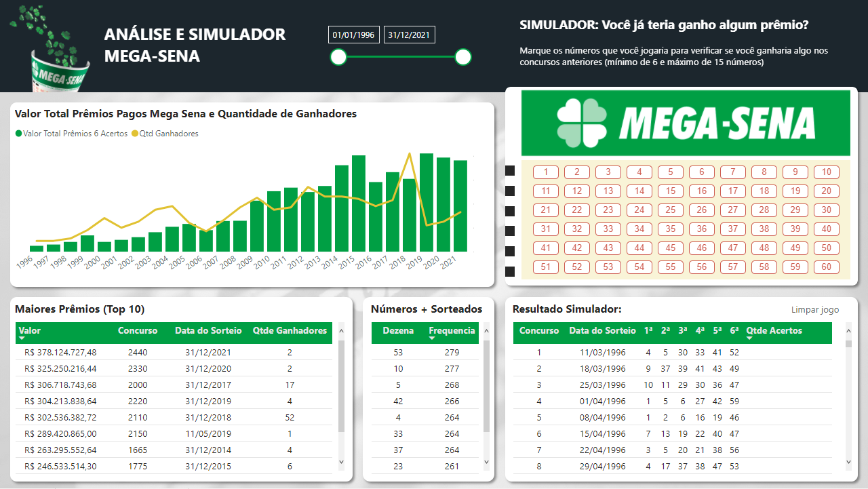868x489 pixels.
Task: Sort by Qtde Ganhadores column
Action: click(290, 331)
